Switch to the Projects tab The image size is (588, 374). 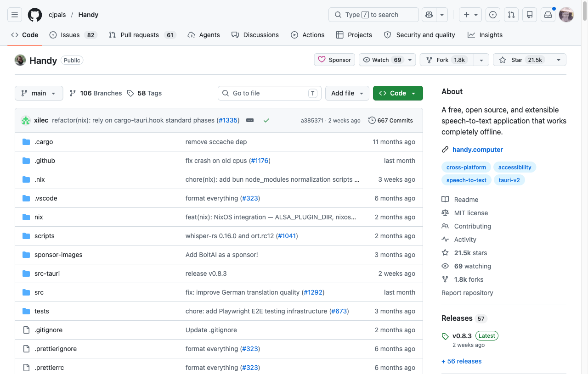(x=354, y=35)
